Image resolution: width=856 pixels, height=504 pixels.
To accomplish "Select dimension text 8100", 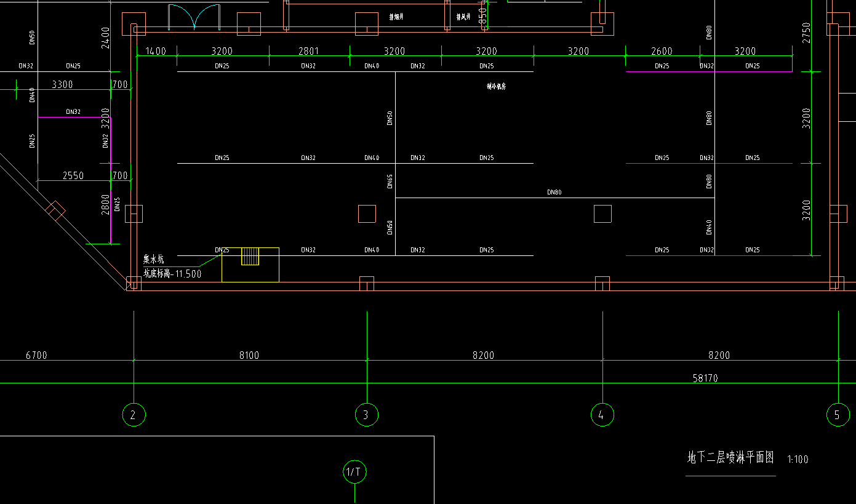I will pyautogui.click(x=249, y=355).
